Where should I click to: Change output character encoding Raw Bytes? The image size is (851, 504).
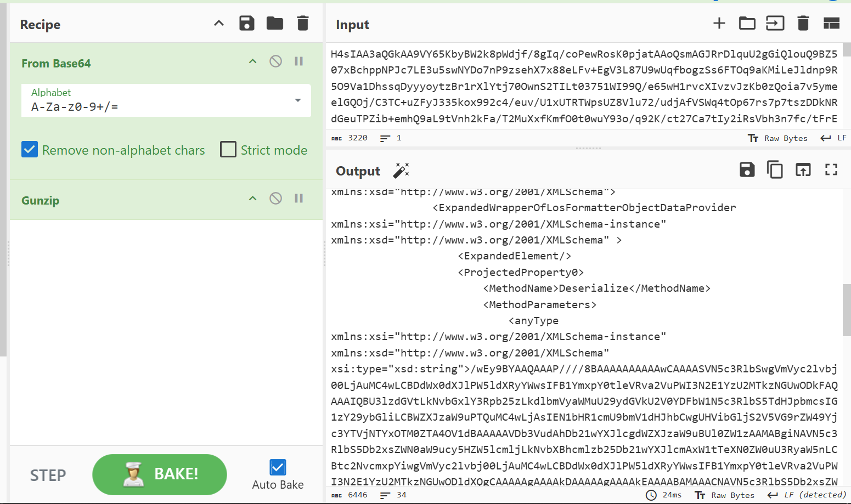[x=725, y=495]
